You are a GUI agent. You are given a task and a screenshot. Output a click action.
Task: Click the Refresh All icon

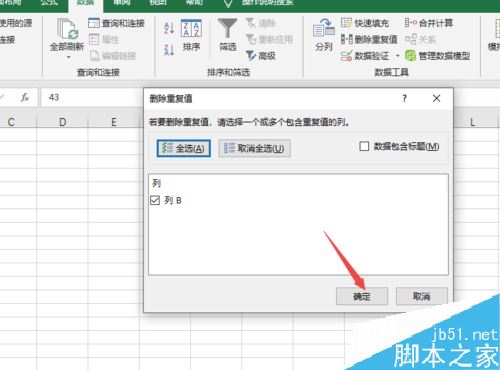pyautogui.click(x=67, y=29)
